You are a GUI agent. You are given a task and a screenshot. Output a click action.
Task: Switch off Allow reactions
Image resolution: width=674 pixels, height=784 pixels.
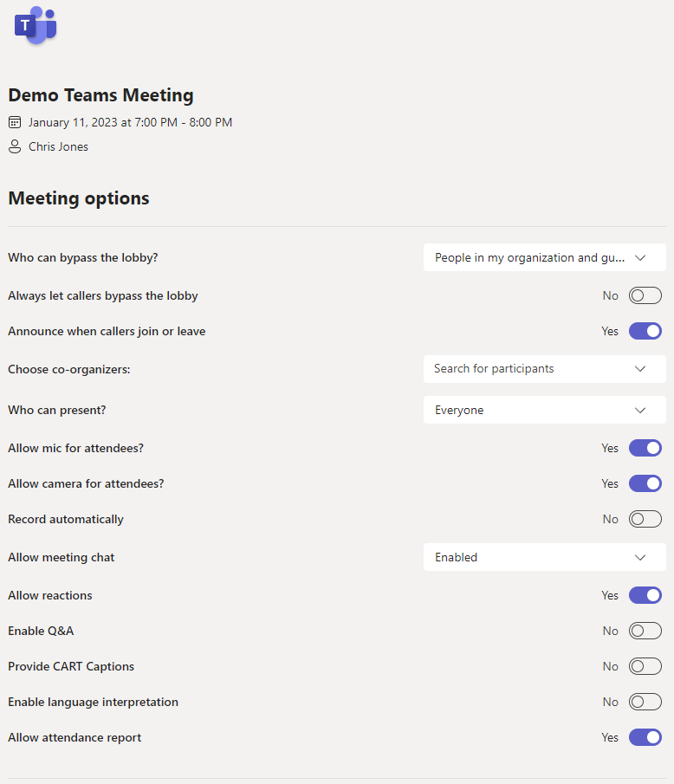(x=645, y=595)
